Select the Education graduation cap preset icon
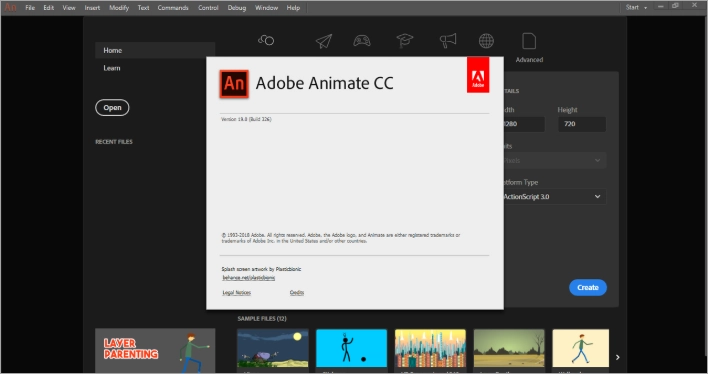The width and height of the screenshot is (708, 374). [405, 41]
